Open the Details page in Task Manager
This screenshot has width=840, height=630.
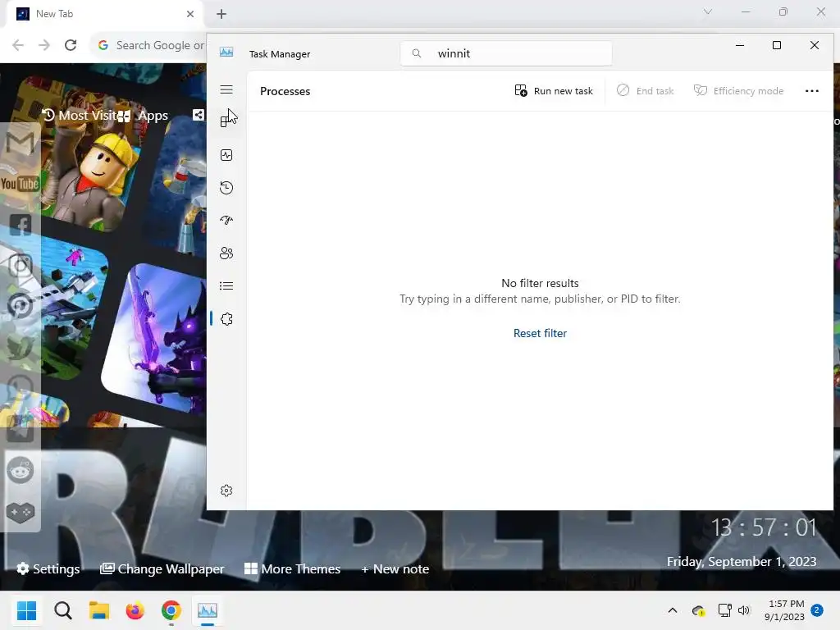point(226,286)
